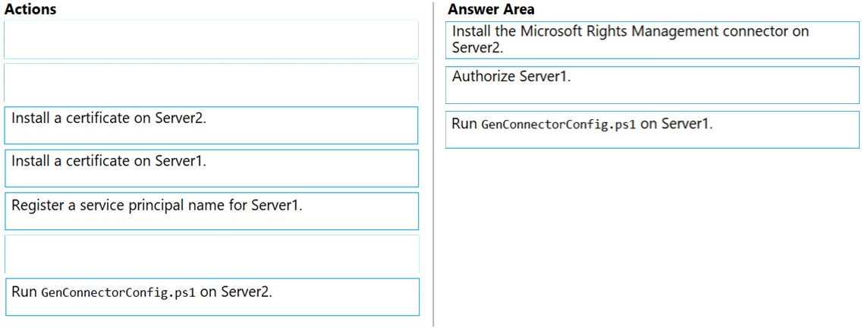
Task: Click the empty slot below the Register action
Action: [x=211, y=254]
